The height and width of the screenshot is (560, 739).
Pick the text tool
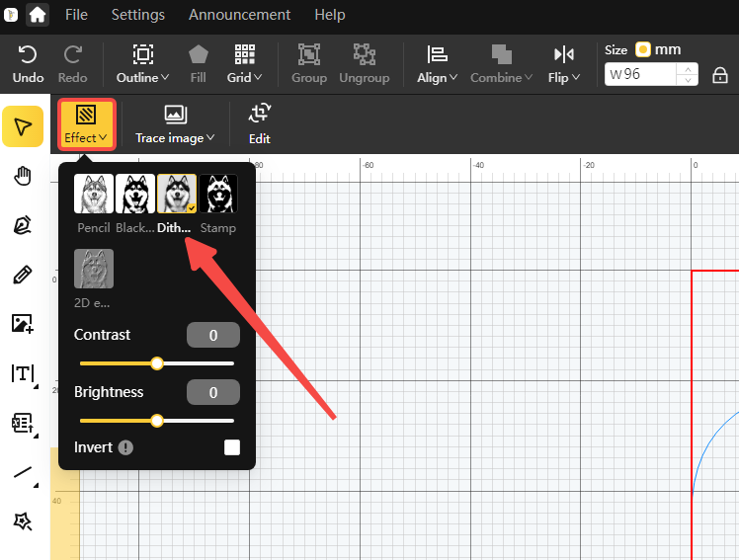pyautogui.click(x=23, y=373)
